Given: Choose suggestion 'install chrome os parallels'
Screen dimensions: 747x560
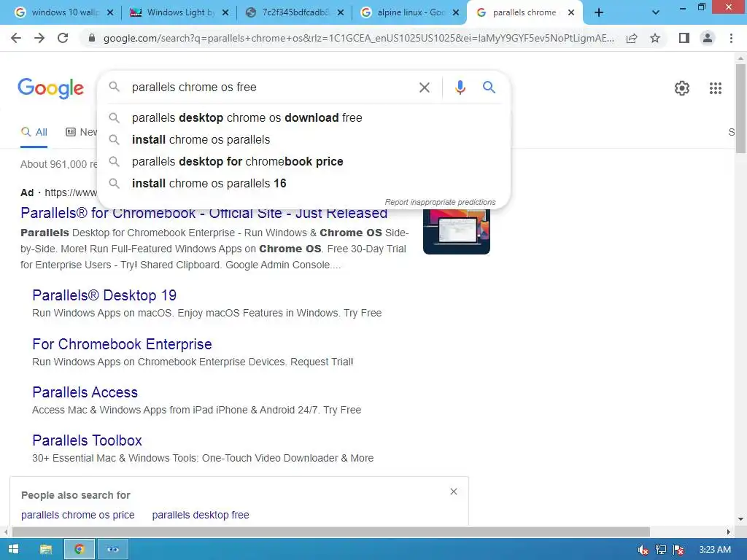Looking at the screenshot, I should pos(303,139).
